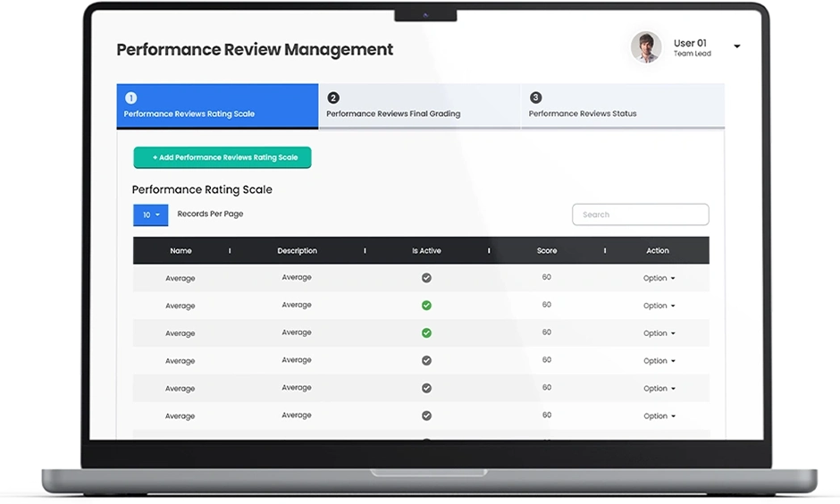Click the score 60 in the third row
Image resolution: width=840 pixels, height=504 pixels.
546,332
